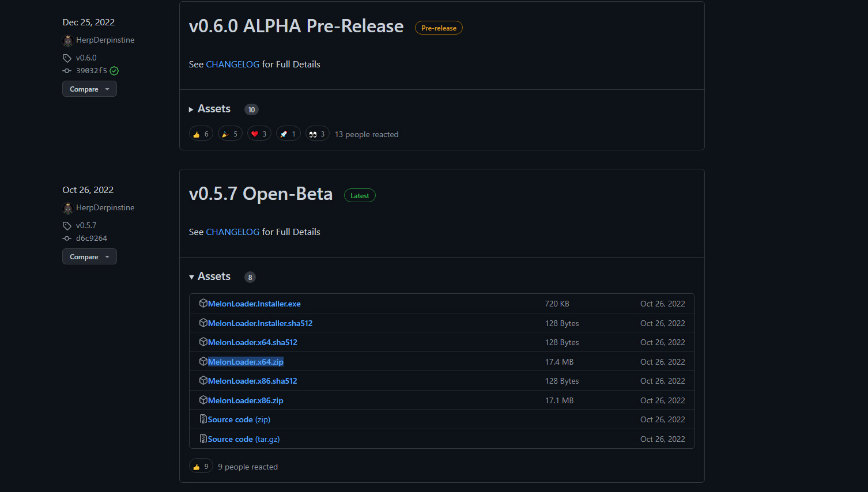This screenshot has height=492, width=868.
Task: Download MelonLoader.x64.zip
Action: tap(246, 362)
